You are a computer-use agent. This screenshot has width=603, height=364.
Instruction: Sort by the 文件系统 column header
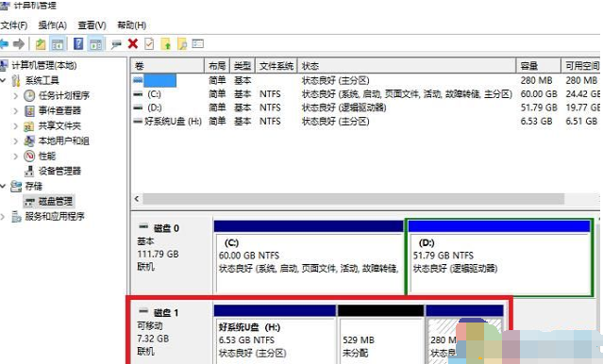(276, 66)
